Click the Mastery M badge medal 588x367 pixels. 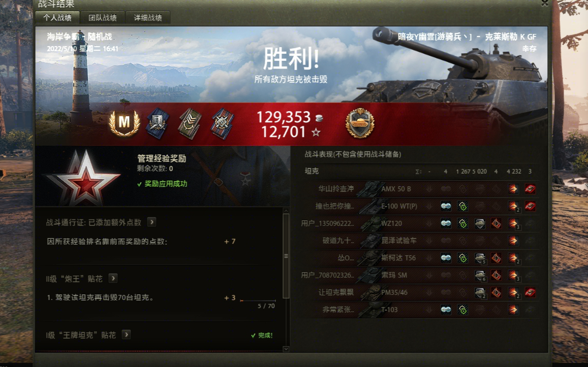(124, 122)
